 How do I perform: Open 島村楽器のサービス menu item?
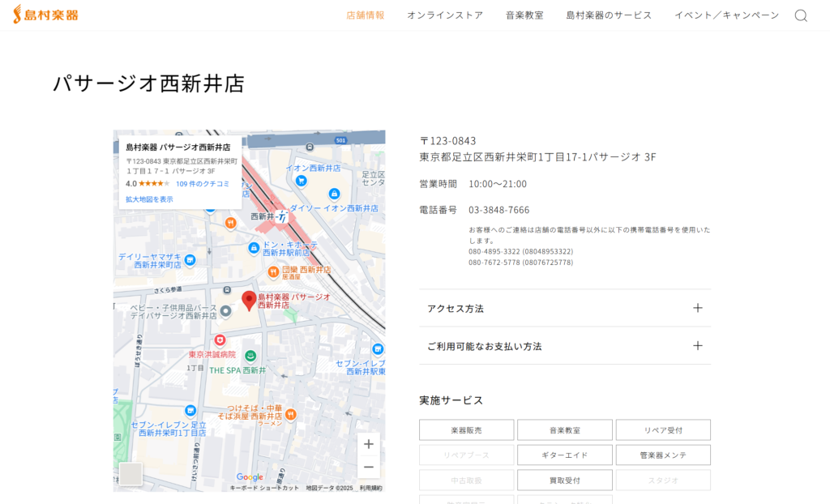pyautogui.click(x=609, y=15)
